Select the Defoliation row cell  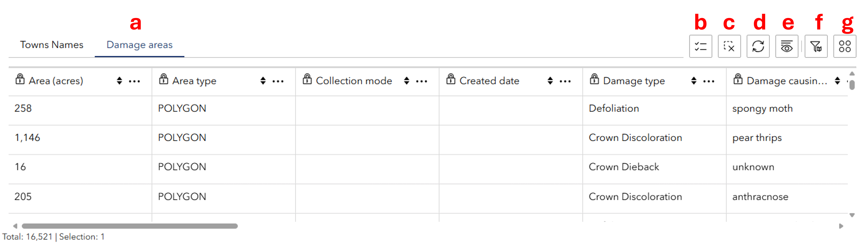tap(614, 108)
